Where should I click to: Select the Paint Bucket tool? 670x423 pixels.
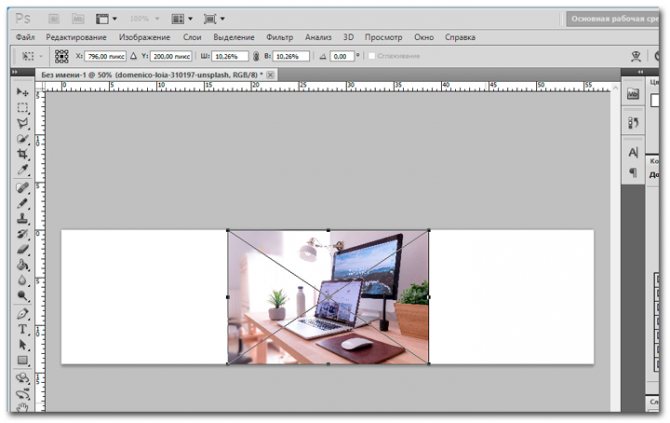click(22, 265)
